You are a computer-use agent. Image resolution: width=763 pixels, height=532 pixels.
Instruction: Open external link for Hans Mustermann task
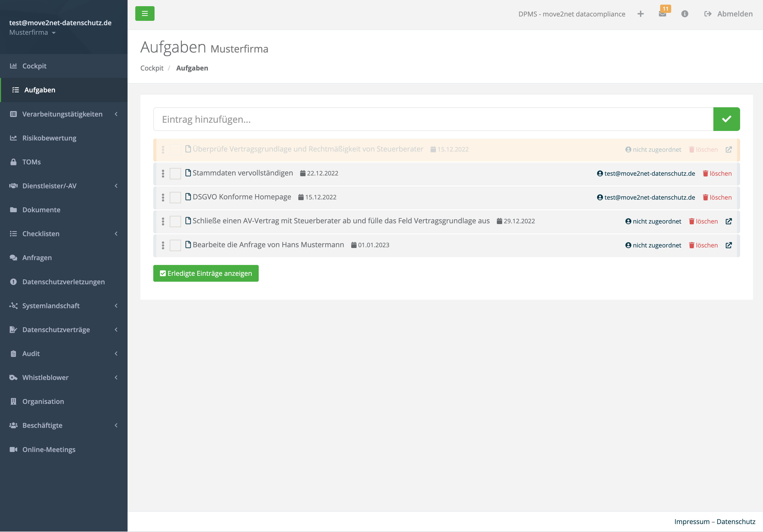[729, 245]
